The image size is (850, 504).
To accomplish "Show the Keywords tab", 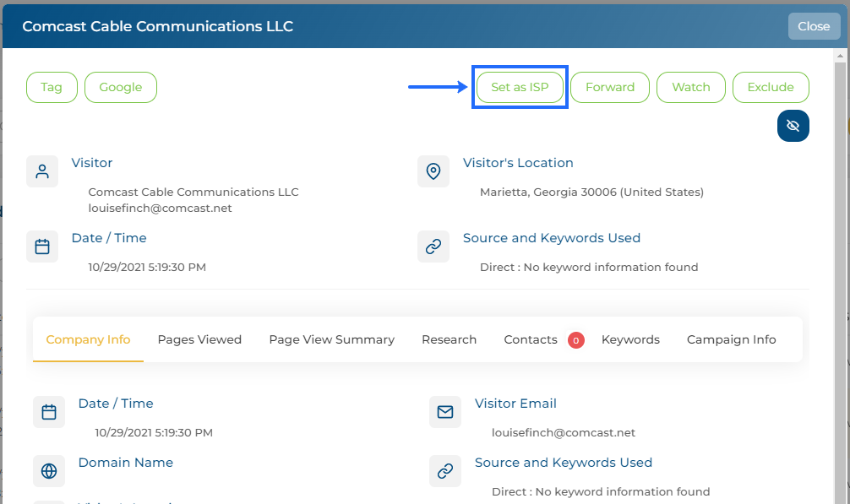I will (630, 339).
